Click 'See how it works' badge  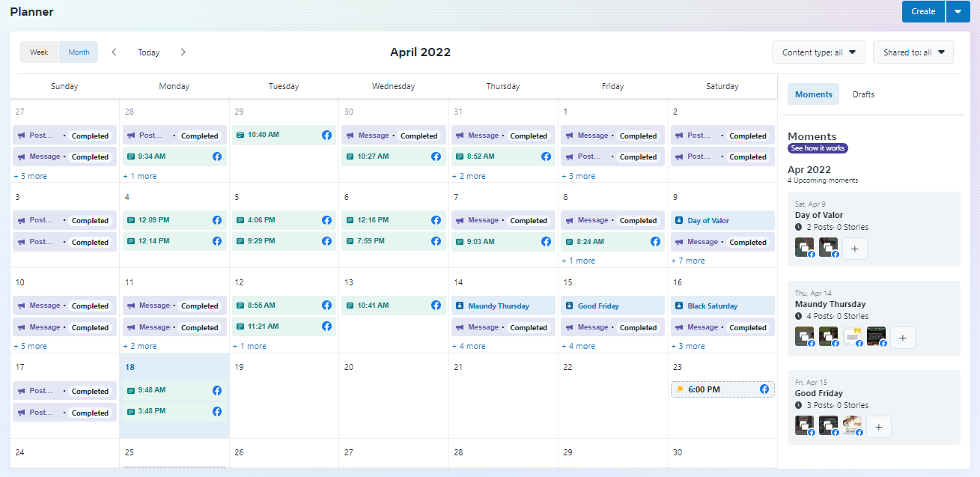pyautogui.click(x=818, y=148)
